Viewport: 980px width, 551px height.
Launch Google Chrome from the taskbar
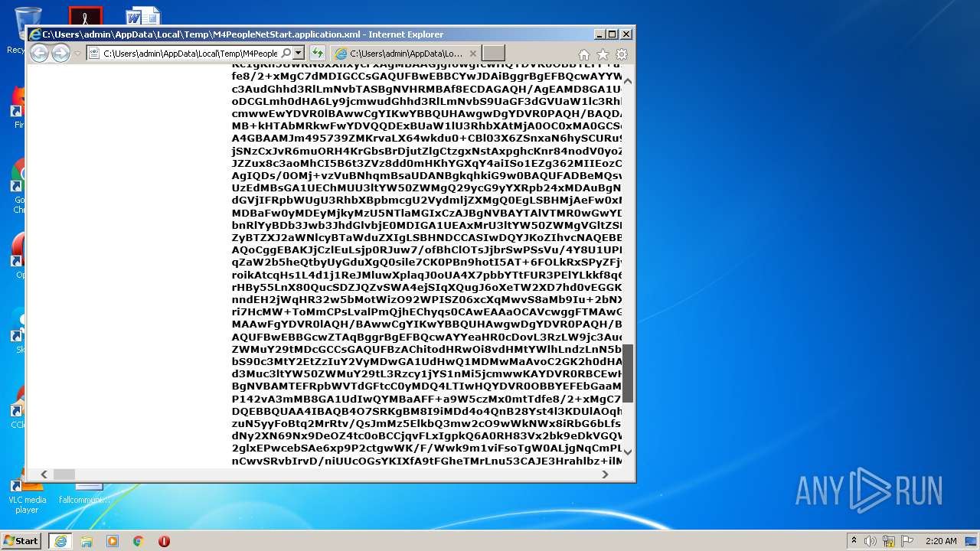[138, 541]
